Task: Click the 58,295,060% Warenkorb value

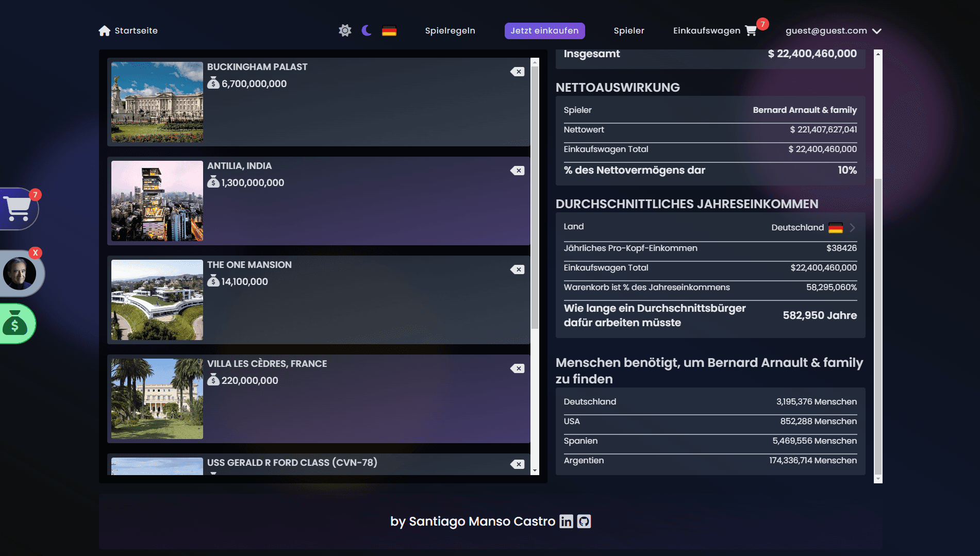Action: coord(832,287)
